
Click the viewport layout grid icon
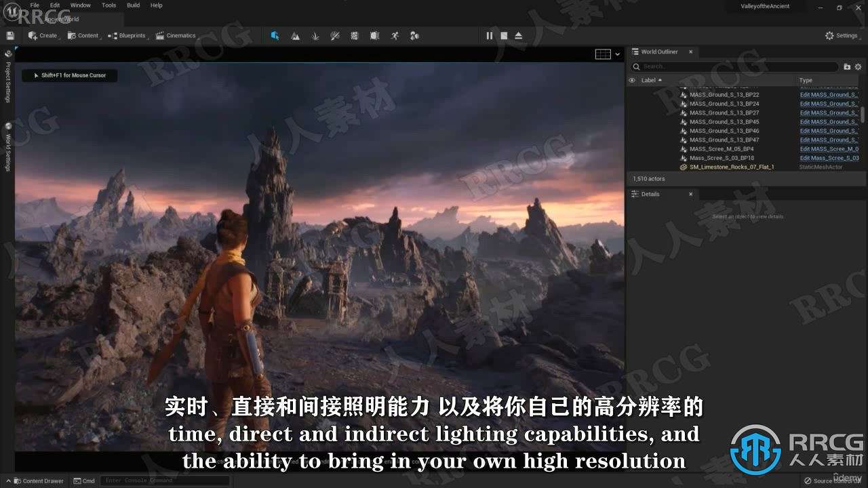click(603, 54)
